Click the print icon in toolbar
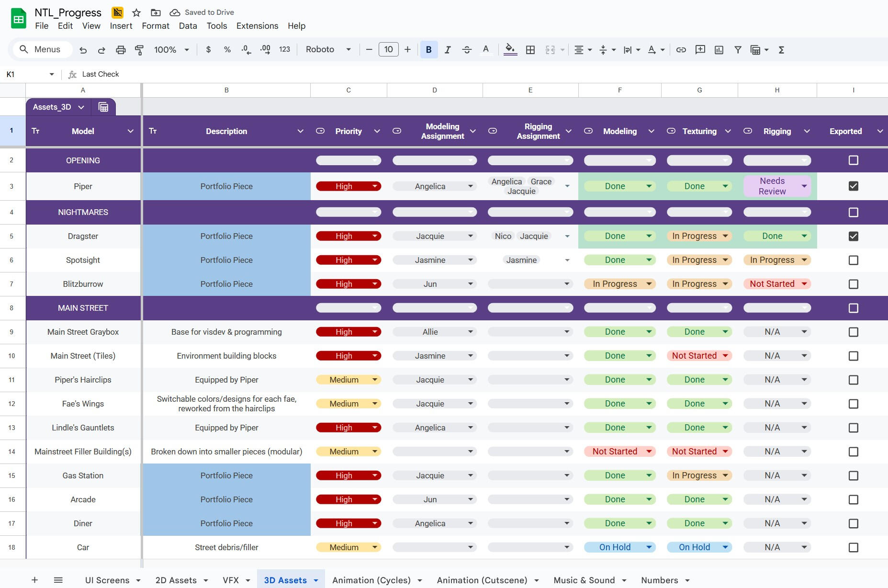888x588 pixels. click(x=121, y=50)
